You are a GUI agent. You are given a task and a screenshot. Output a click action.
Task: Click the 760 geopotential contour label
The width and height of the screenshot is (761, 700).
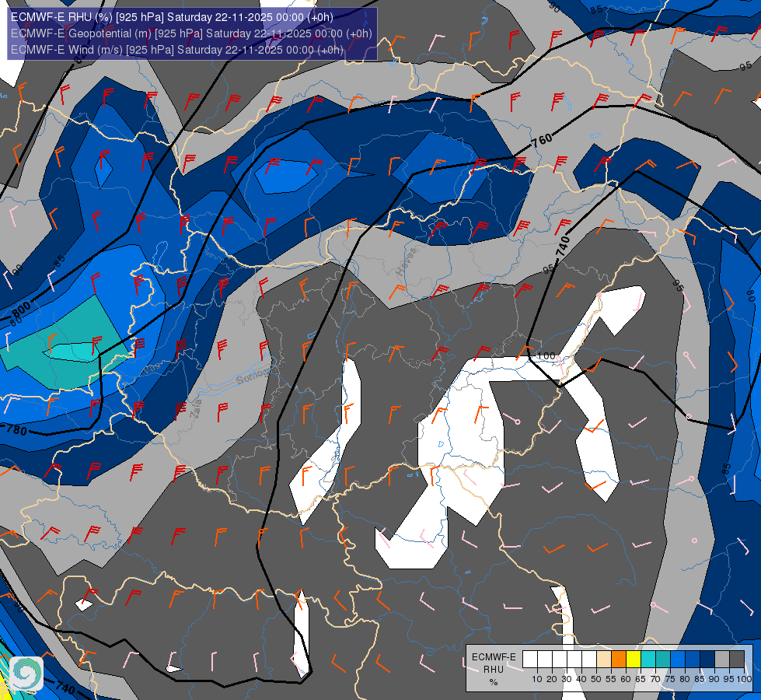pos(542,140)
